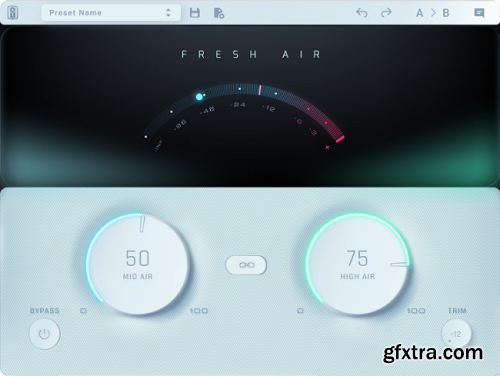The width and height of the screenshot is (500, 376).
Task: Select the A compare state
Action: pos(419,13)
